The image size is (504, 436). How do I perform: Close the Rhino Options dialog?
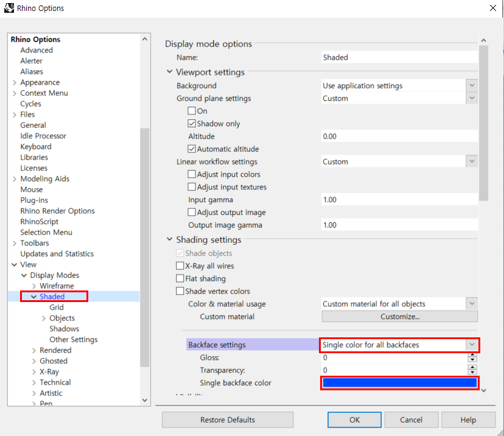(493, 8)
